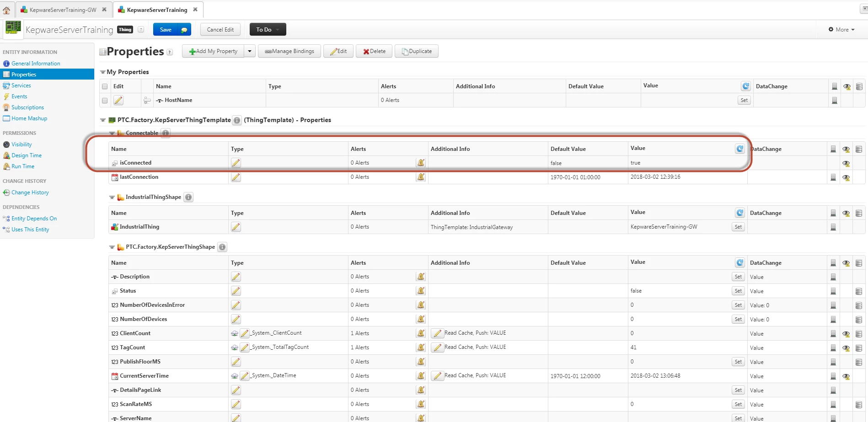Click the Delete button
Screen dimensions: 868x422
pos(374,51)
